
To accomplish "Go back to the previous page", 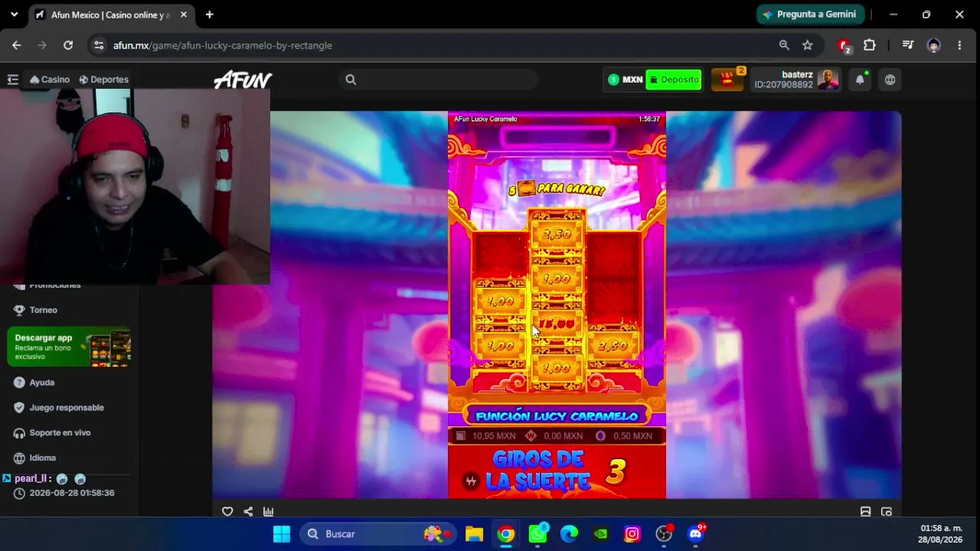I will [x=17, y=45].
